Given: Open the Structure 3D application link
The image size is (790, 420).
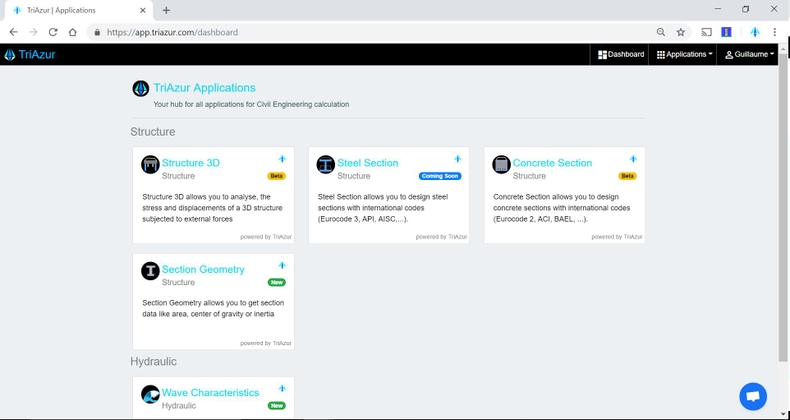Looking at the screenshot, I should click(190, 163).
